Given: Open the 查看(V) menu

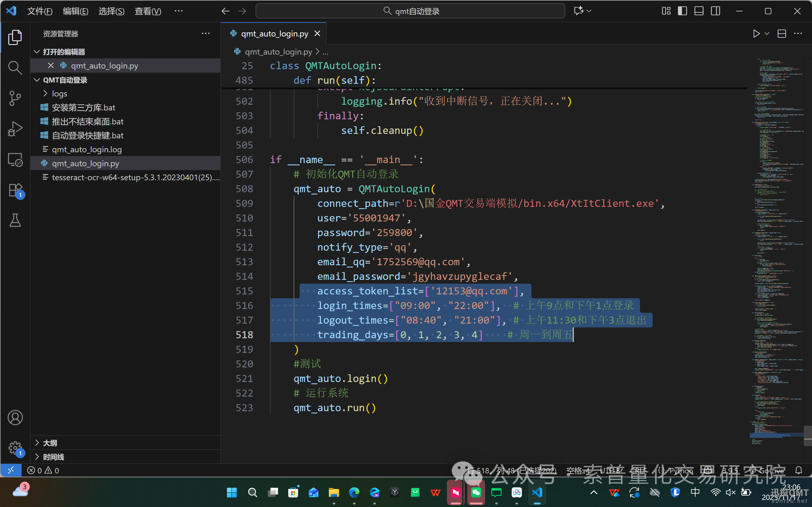Looking at the screenshot, I should (148, 11).
